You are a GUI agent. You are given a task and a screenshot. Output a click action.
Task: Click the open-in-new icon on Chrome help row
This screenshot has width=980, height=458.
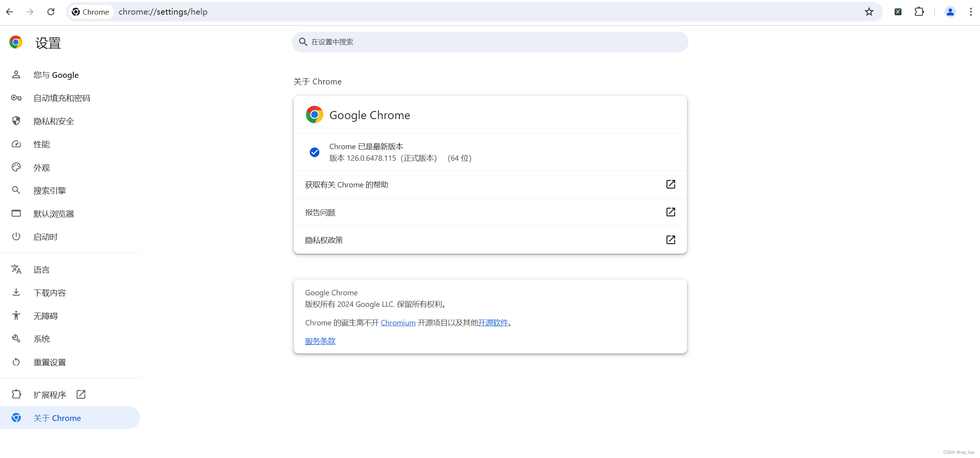(x=670, y=184)
